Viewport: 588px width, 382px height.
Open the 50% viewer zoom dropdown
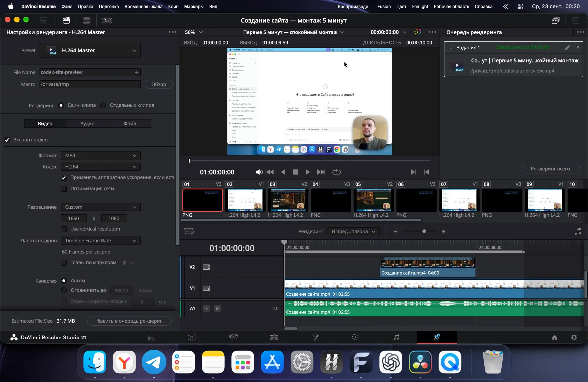(194, 32)
